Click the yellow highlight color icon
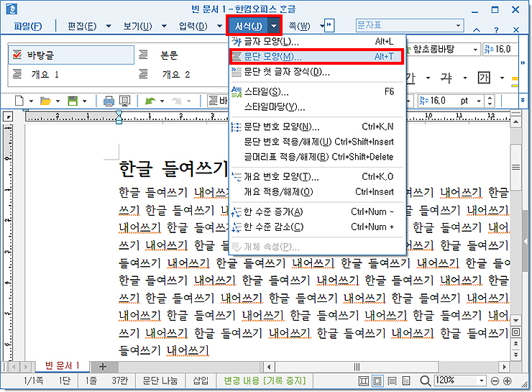Screen dimensions: 532x392 pos(515,81)
